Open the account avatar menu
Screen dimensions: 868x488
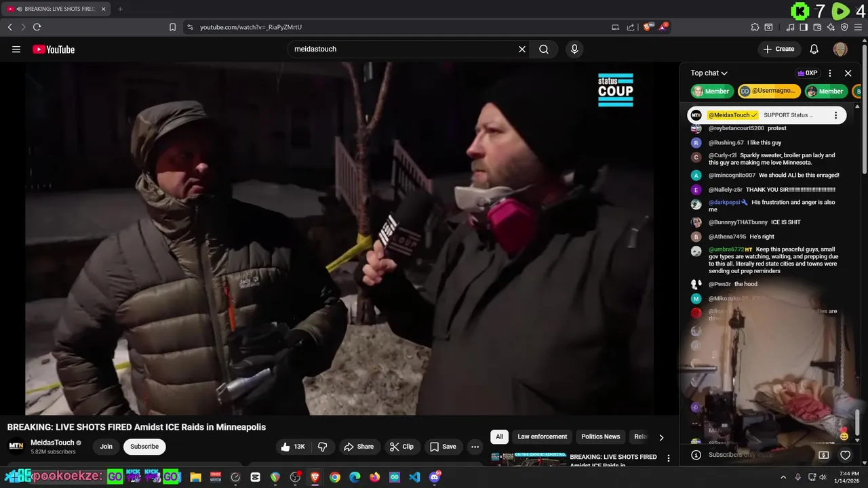pos(840,49)
